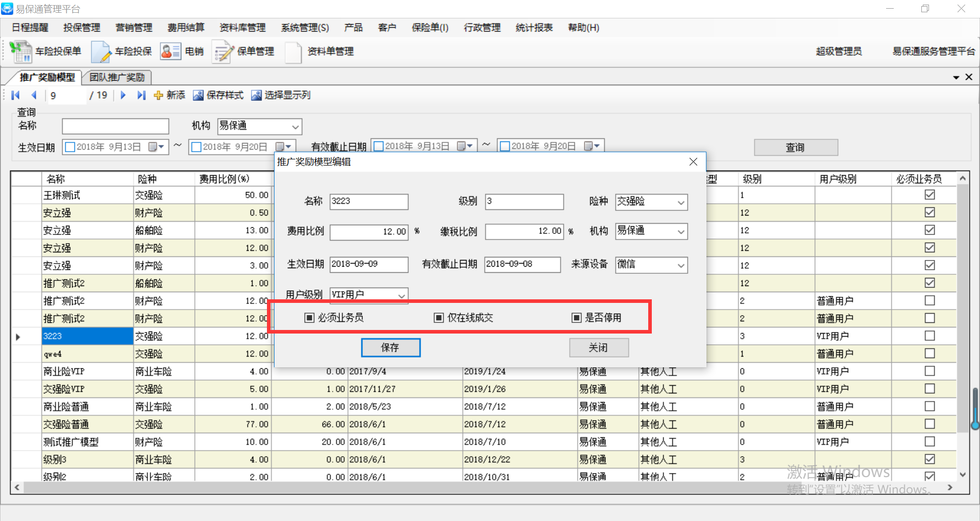Click the 新添 plus icon
The image size is (980, 521).
click(159, 96)
